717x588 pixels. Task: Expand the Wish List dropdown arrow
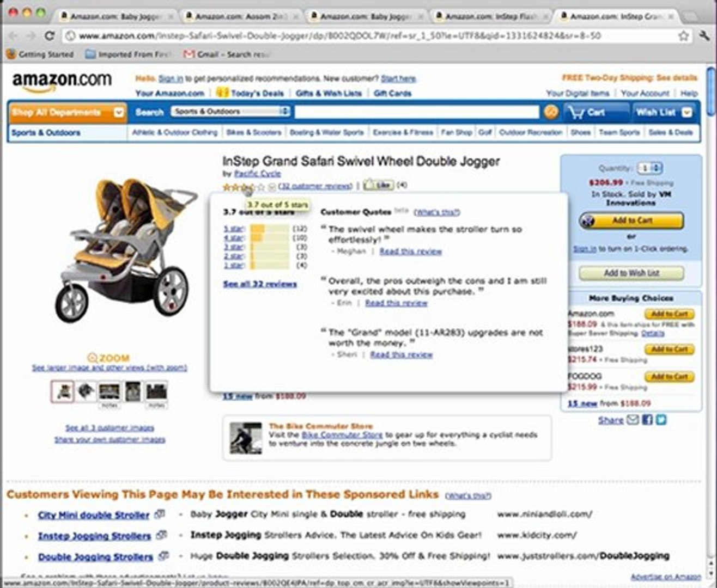pyautogui.click(x=686, y=113)
